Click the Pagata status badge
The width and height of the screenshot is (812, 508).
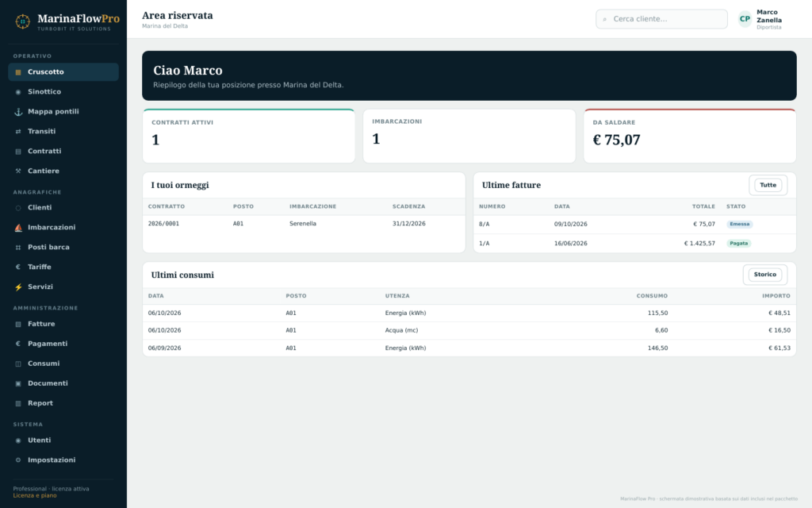pos(739,244)
